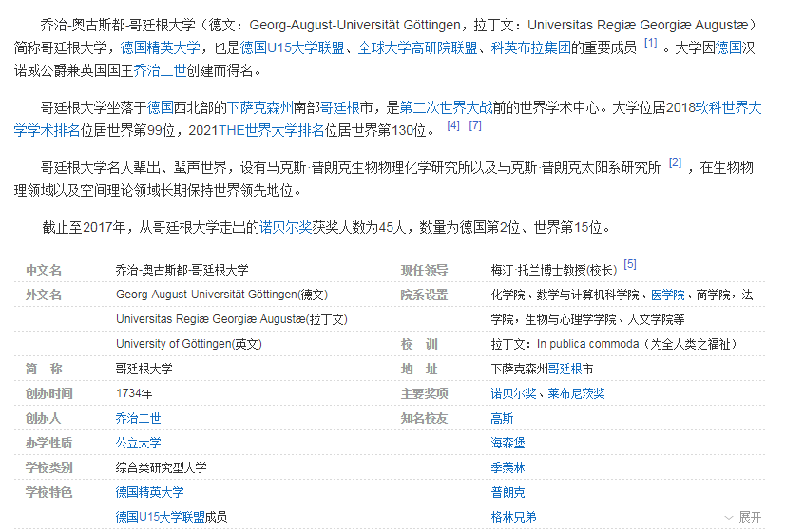This screenshot has height=532, width=785.
Task: Open the 高斯 alumni link
Action: [502, 418]
